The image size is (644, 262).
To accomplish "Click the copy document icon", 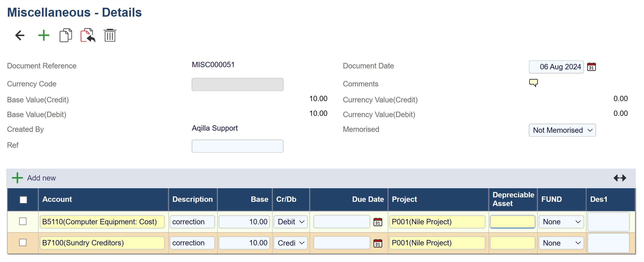I will point(66,35).
